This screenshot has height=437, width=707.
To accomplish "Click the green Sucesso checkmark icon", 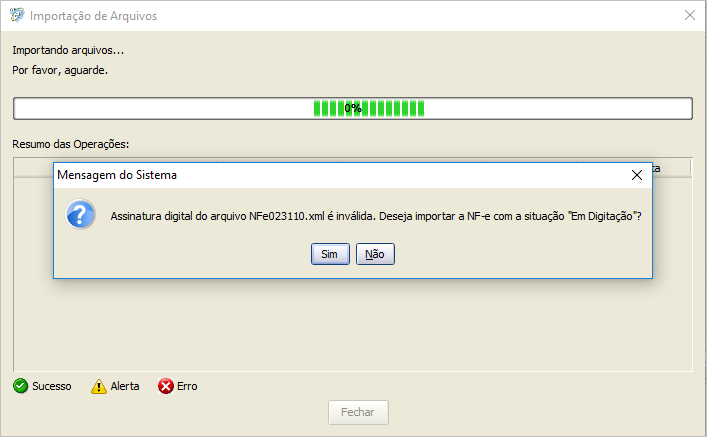I will pyautogui.click(x=20, y=386).
